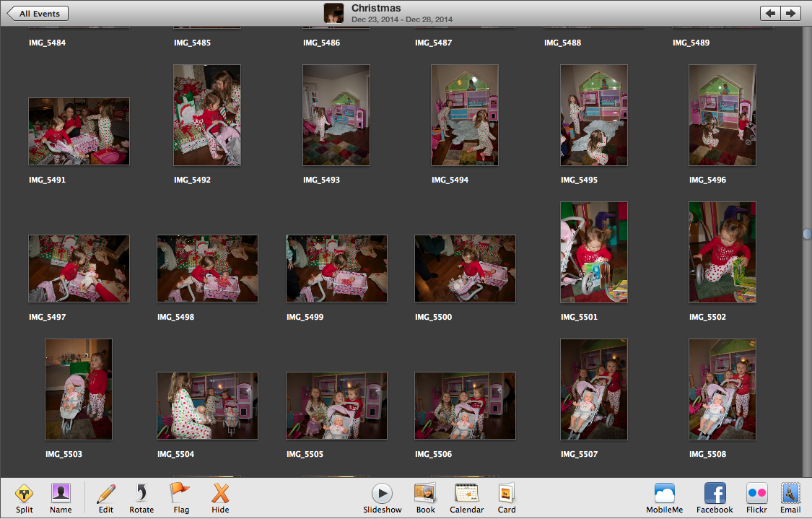The height and width of the screenshot is (519, 812).
Task: Click the IMG_5496 filename label
Action: 707,180
